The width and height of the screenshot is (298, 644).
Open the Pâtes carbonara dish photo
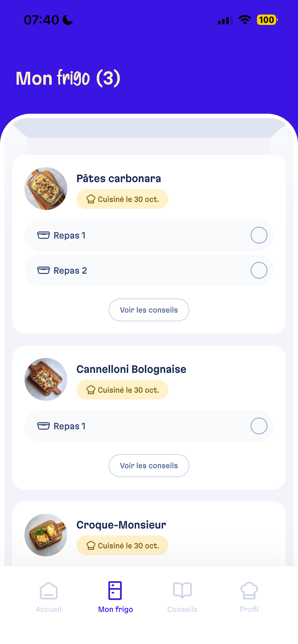point(46,189)
